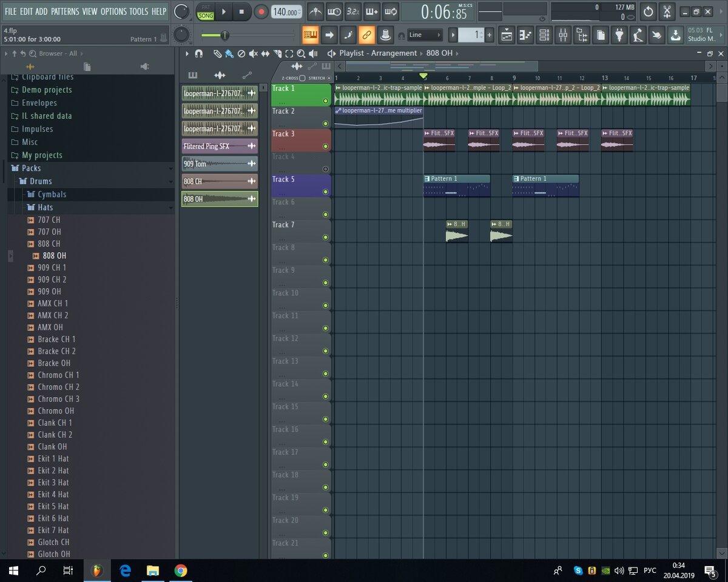Open the Piano roll view icon
Image resolution: width=728 pixels, height=582 pixels.
click(x=525, y=35)
